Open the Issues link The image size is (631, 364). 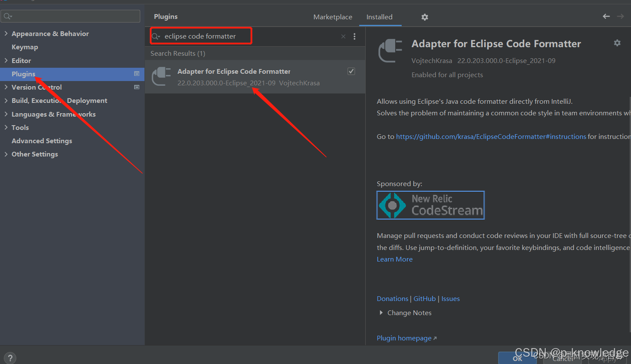(x=451, y=298)
